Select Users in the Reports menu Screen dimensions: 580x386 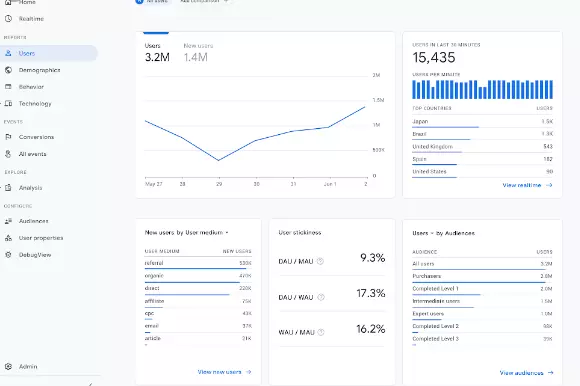click(49, 53)
